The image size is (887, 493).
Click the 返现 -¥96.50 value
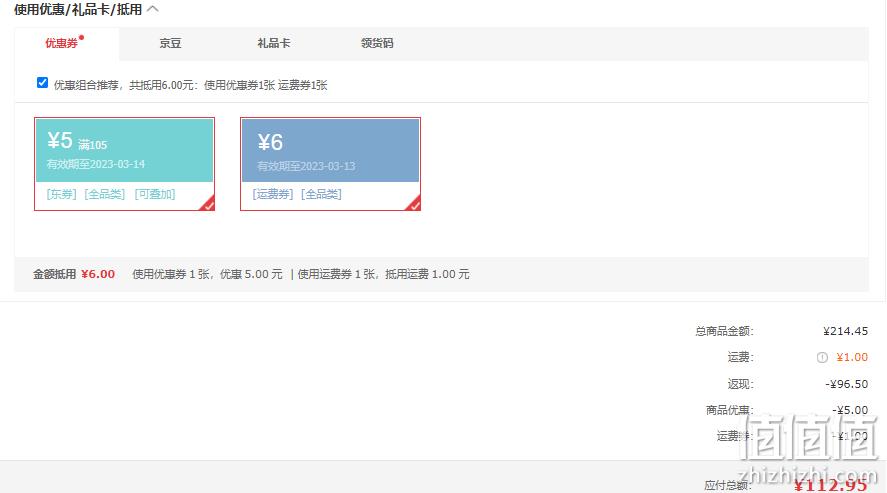(x=846, y=384)
